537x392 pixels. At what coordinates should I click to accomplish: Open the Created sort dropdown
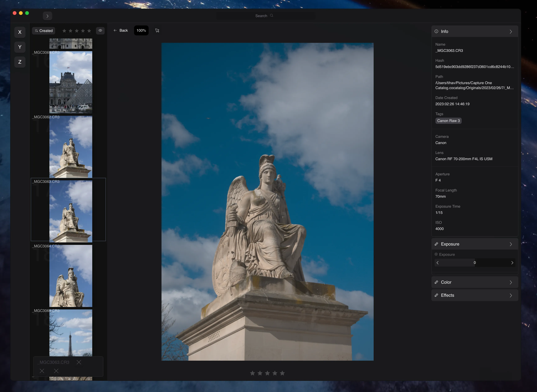coord(44,31)
